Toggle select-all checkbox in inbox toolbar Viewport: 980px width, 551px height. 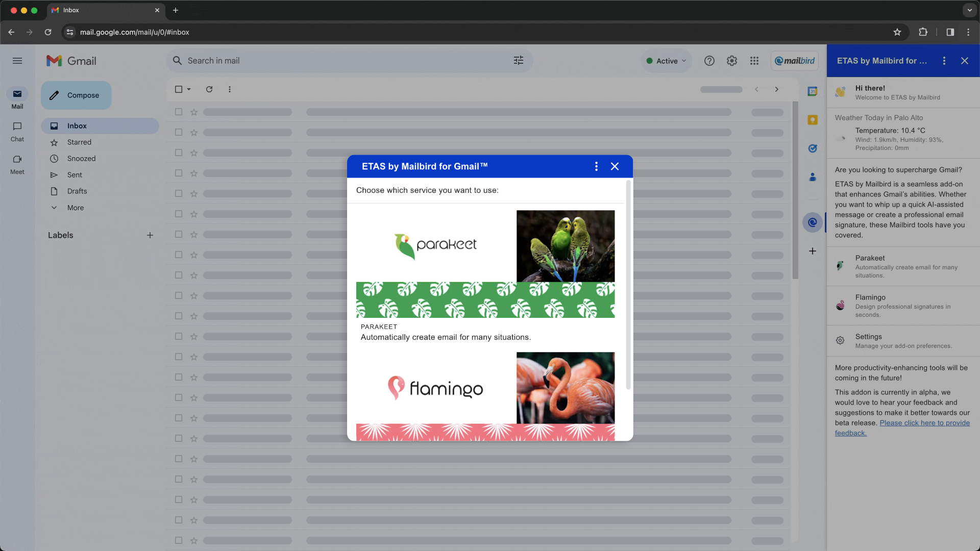point(179,89)
